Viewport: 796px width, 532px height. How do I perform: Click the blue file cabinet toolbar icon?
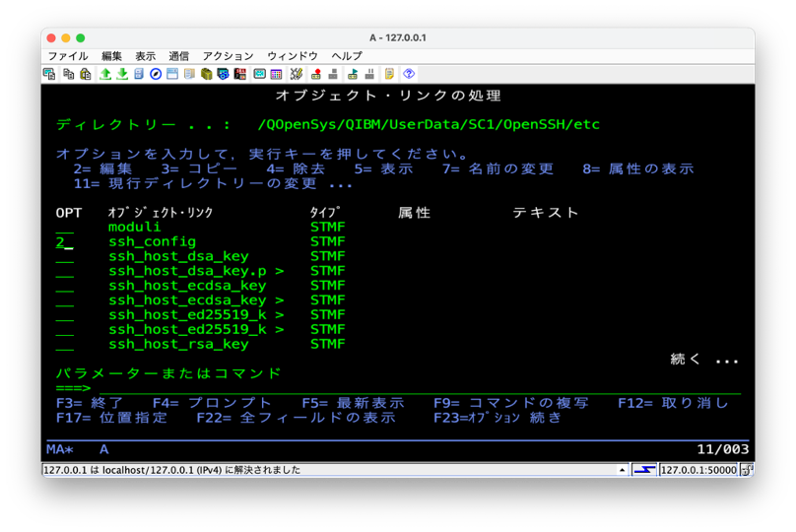click(x=139, y=74)
